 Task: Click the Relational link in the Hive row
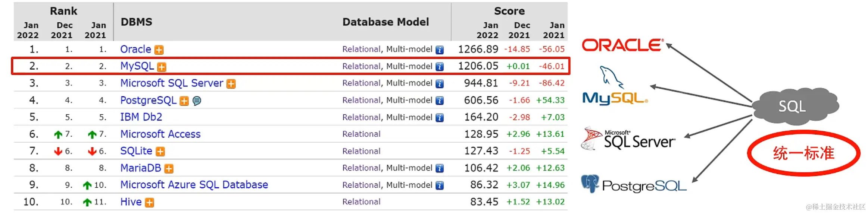(x=362, y=202)
